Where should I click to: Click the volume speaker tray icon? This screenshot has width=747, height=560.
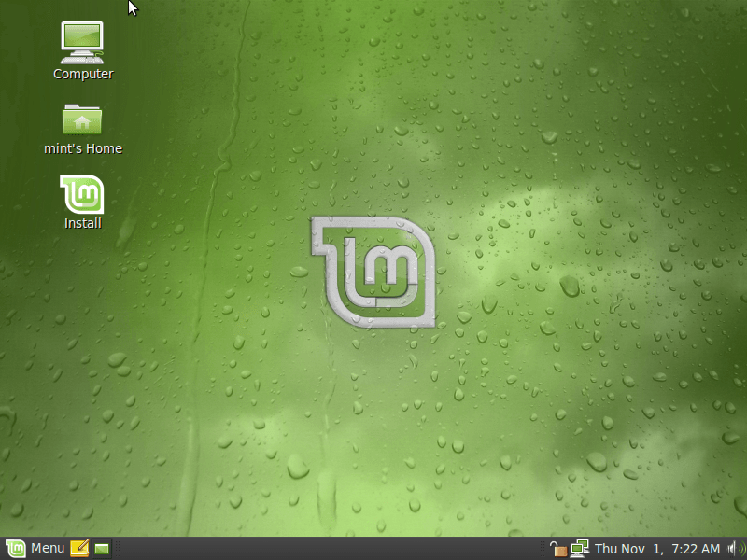tap(735, 549)
